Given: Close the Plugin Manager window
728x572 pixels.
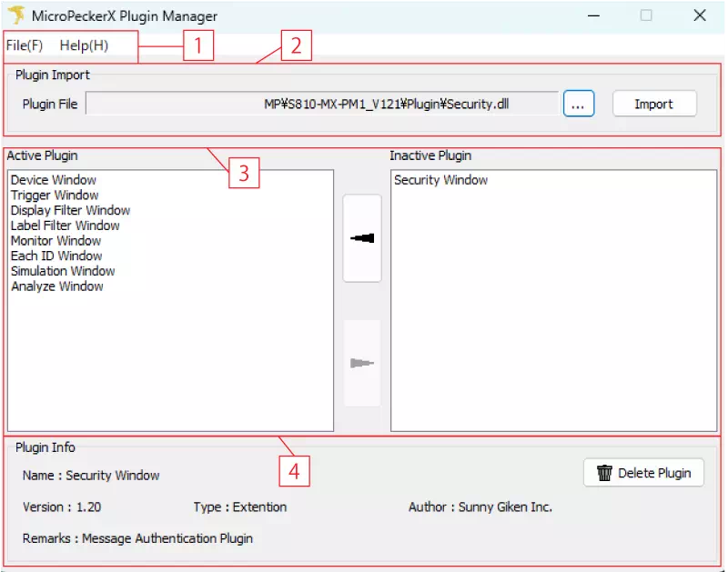Looking at the screenshot, I should [699, 15].
